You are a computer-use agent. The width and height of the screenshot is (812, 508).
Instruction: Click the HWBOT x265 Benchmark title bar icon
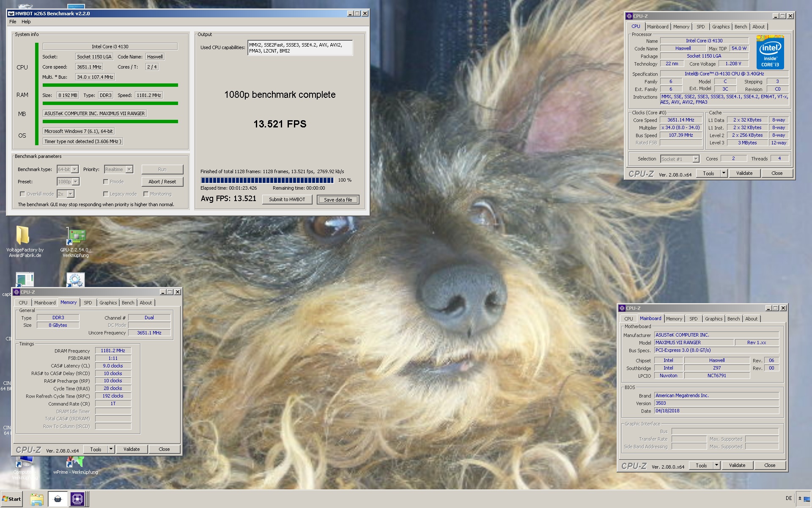pyautogui.click(x=11, y=14)
